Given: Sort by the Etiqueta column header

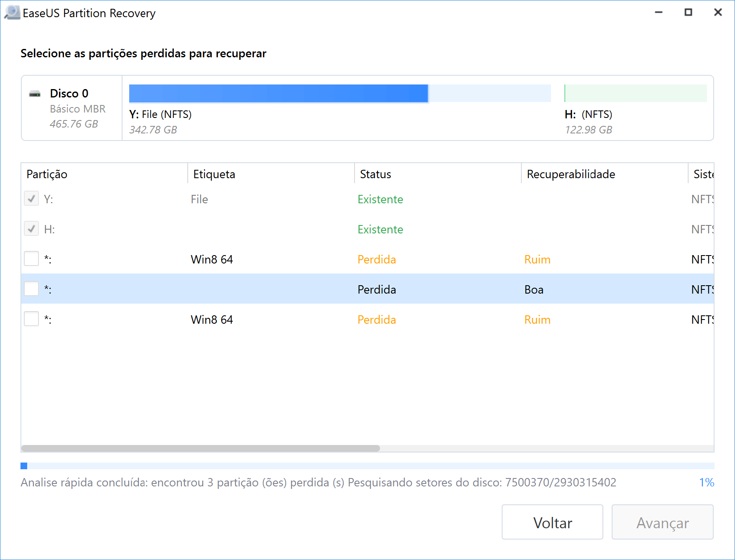Looking at the screenshot, I should [271, 174].
